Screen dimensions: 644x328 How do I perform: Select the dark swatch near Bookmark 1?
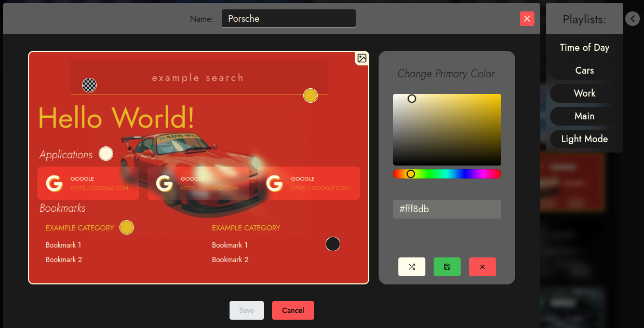coord(333,244)
